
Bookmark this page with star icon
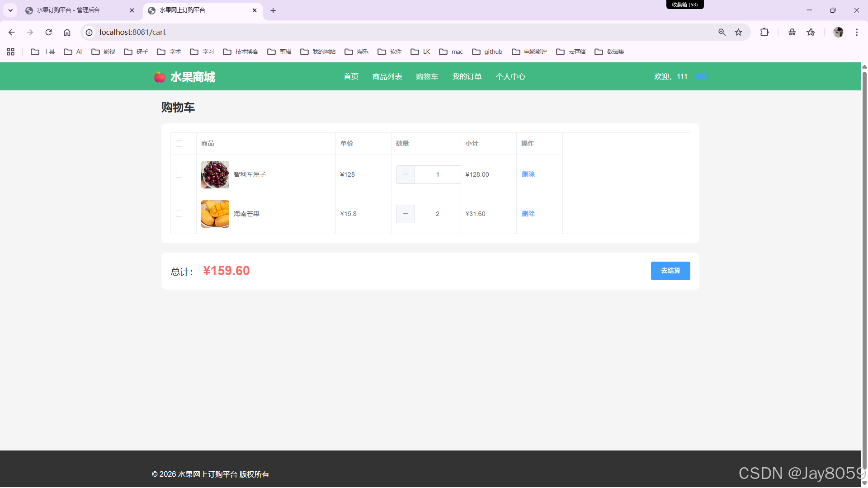click(738, 32)
